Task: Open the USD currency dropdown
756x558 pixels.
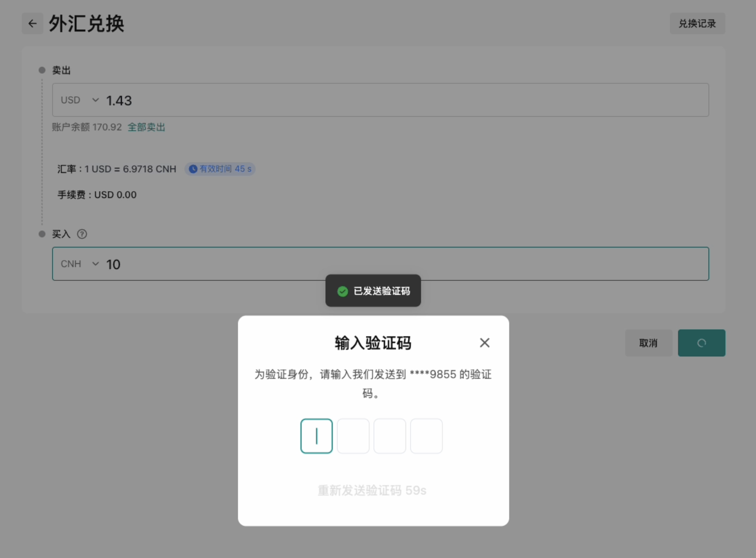Action: pos(71,100)
